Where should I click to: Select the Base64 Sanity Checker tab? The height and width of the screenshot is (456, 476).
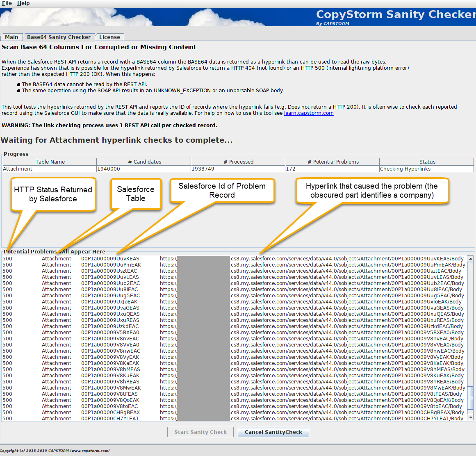pyautogui.click(x=59, y=37)
